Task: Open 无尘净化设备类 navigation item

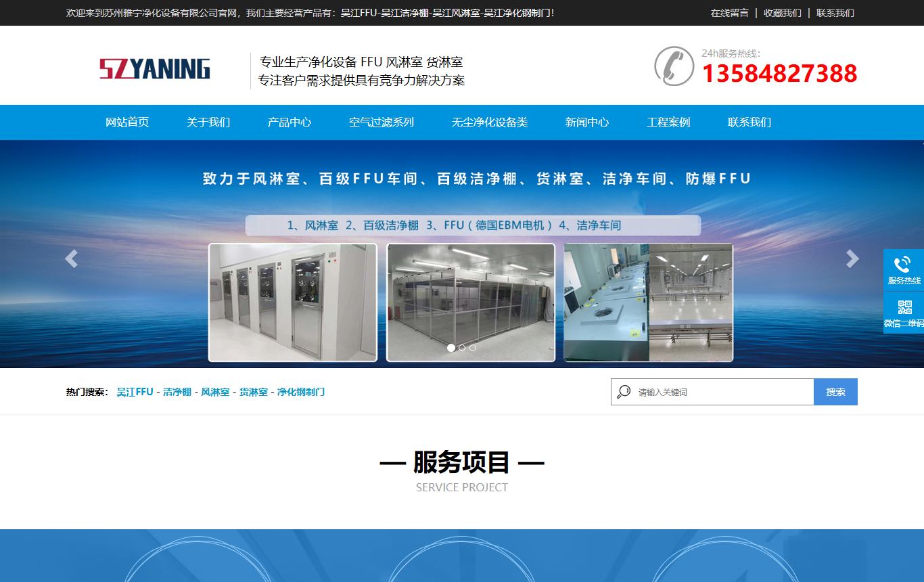Action: (x=490, y=122)
